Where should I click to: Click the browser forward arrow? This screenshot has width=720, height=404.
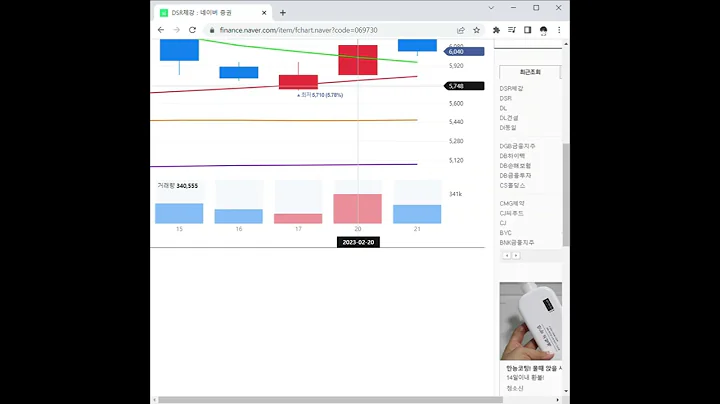click(x=176, y=30)
